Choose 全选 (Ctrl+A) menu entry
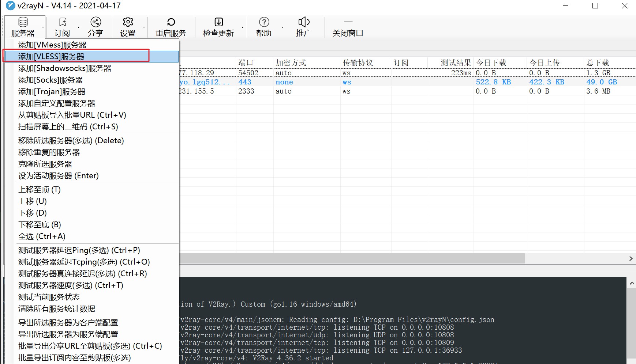 tap(91, 236)
